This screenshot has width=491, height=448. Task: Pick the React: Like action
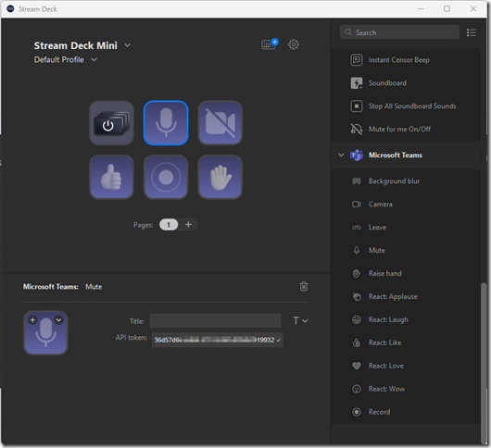(x=405, y=342)
